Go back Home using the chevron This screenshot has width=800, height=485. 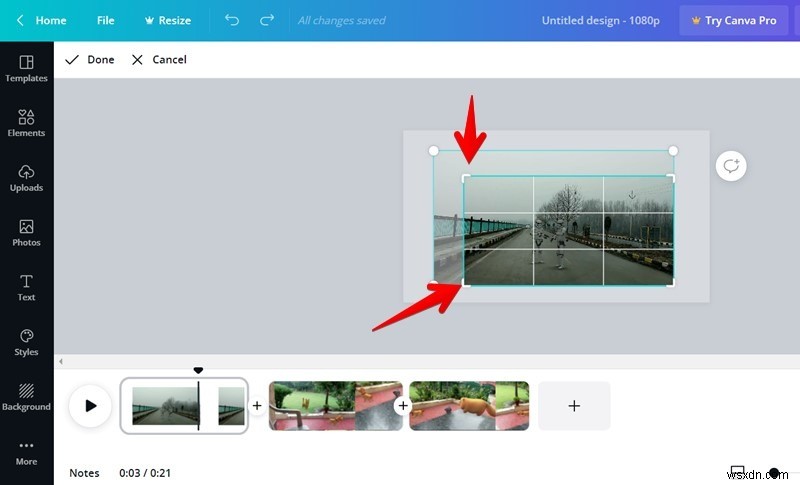(20, 20)
